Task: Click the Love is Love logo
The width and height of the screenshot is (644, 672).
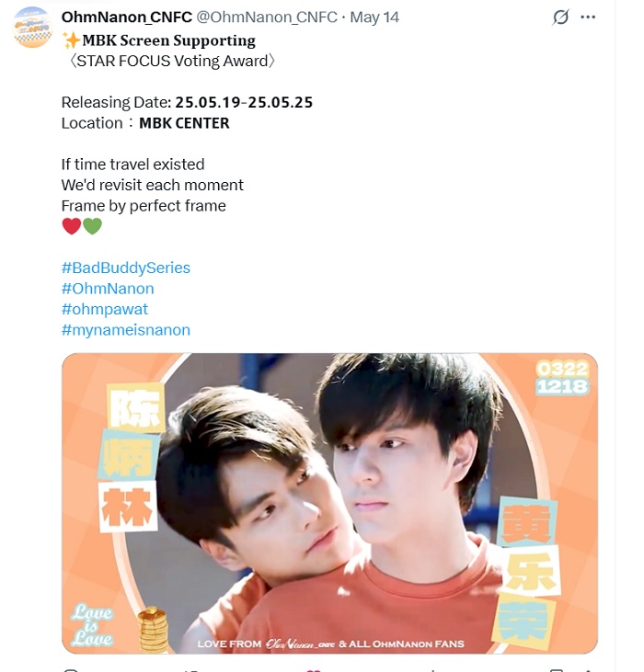Action: [92, 625]
